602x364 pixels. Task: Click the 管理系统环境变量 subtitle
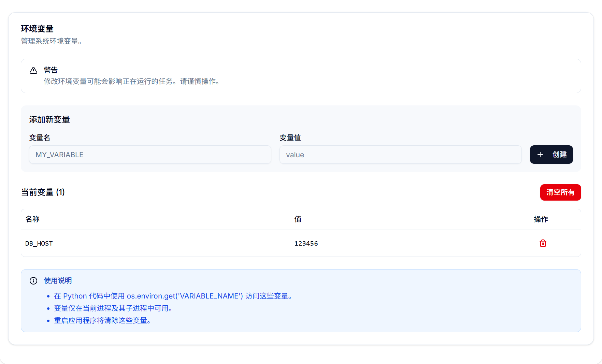click(x=52, y=41)
